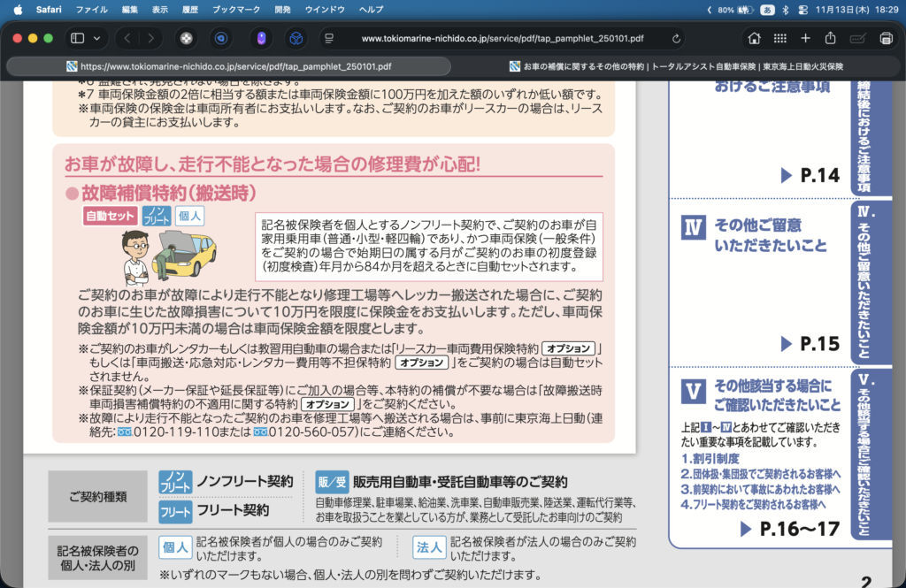
Task: Click the Share icon in toolbar
Action: click(x=831, y=39)
